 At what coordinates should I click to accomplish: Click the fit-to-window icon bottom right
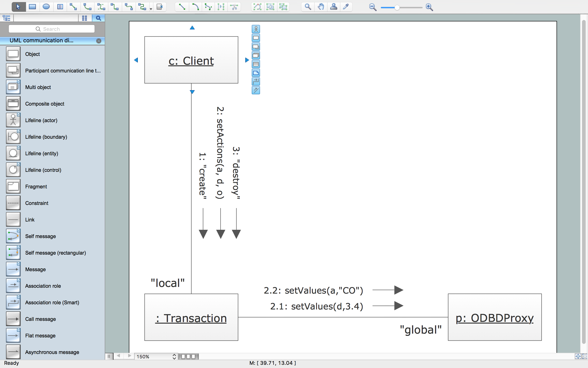pyautogui.click(x=578, y=356)
